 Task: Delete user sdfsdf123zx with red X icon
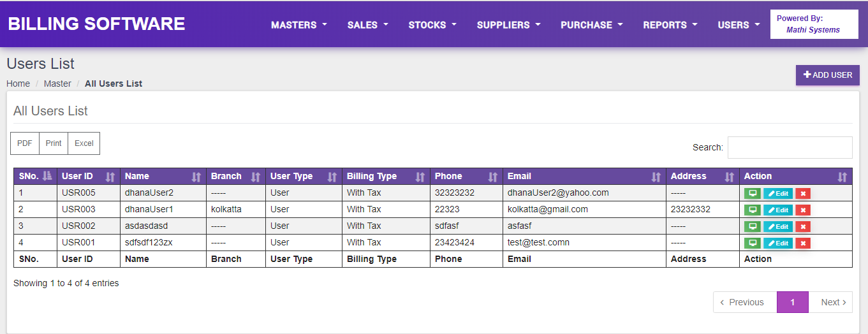[803, 243]
